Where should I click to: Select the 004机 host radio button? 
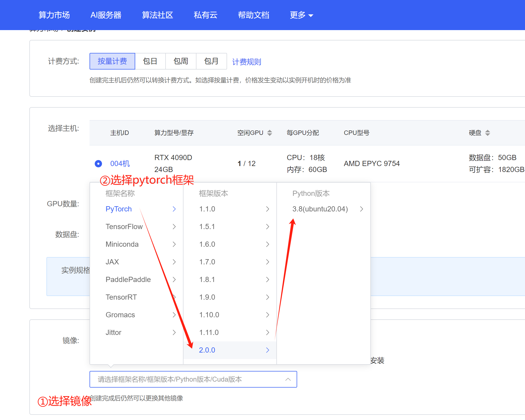[98, 164]
